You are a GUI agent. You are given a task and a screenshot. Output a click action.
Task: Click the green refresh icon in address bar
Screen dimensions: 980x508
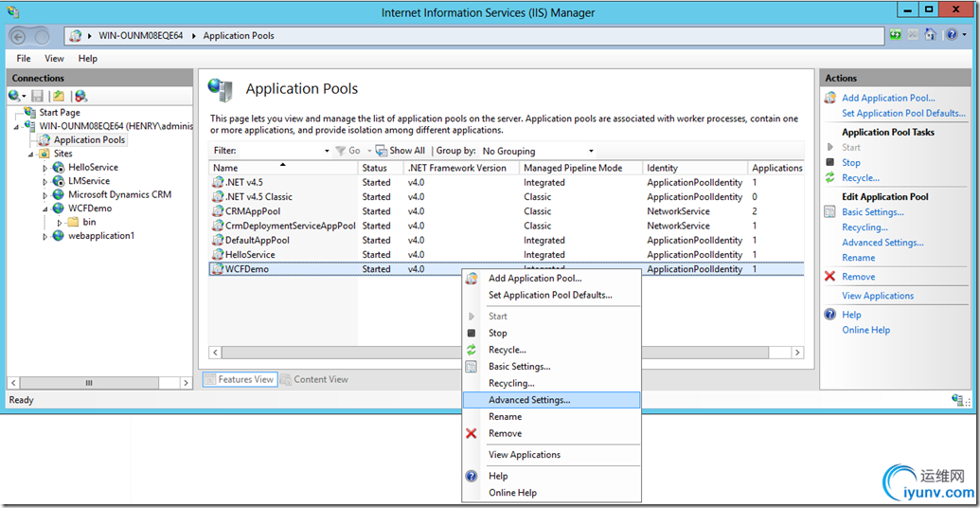pyautogui.click(x=896, y=35)
